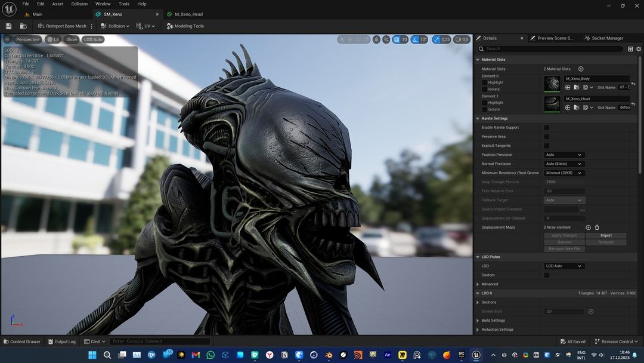This screenshot has height=363, width=644.
Task: Save the static mesh asset
Action: coord(8,26)
